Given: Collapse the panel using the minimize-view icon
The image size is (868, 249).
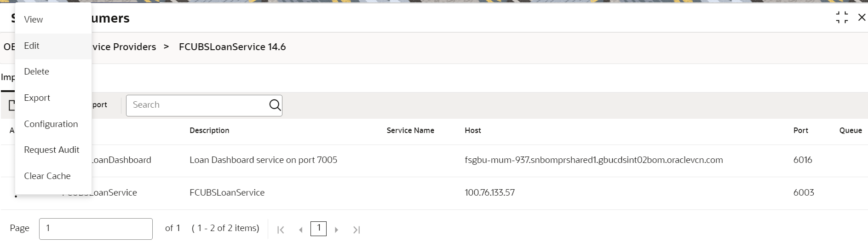Looking at the screenshot, I should pos(842,17).
